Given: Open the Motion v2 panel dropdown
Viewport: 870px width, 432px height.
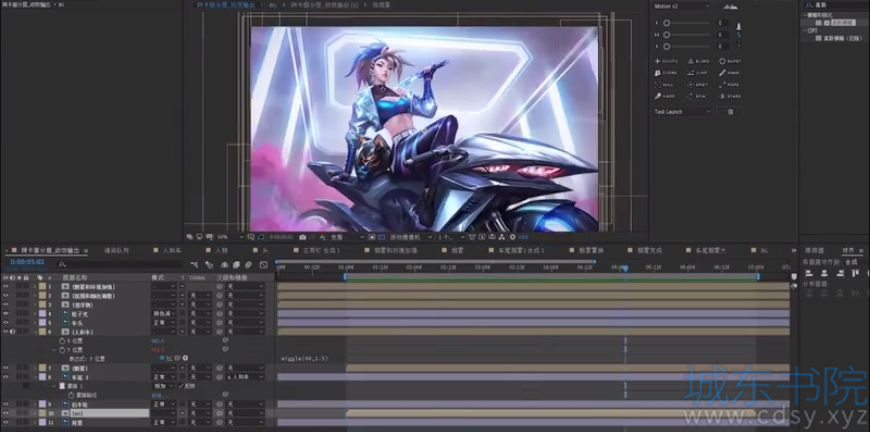Looking at the screenshot, I should click(682, 6).
